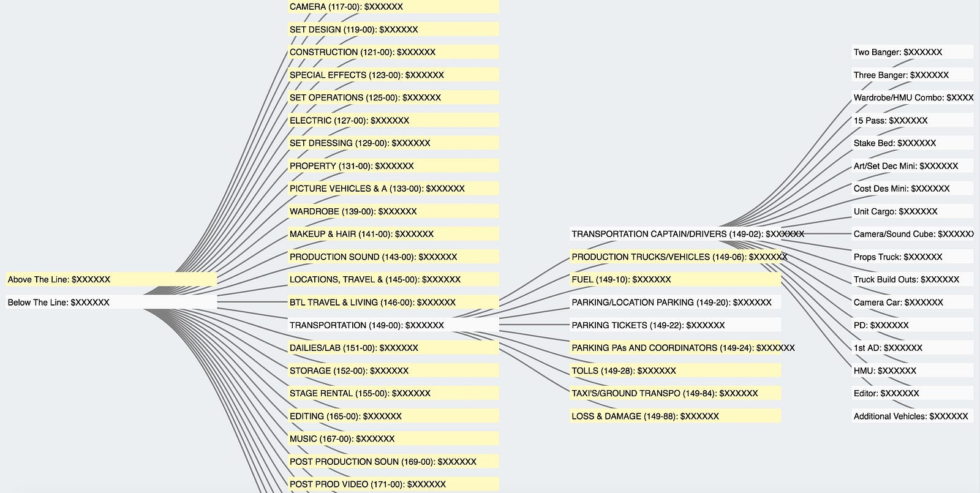The image size is (980, 493).
Task: Expand SET DESIGN (119-00) node
Action: (x=393, y=29)
